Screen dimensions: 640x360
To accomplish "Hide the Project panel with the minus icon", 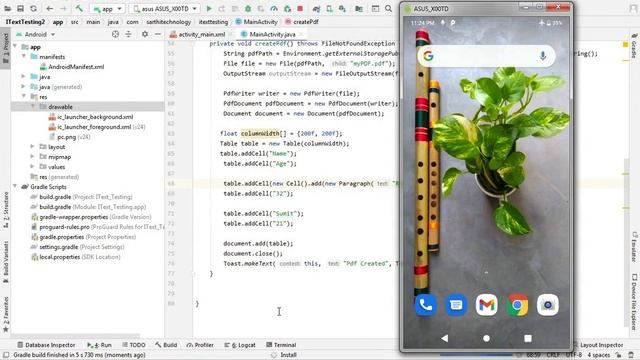I will point(158,34).
